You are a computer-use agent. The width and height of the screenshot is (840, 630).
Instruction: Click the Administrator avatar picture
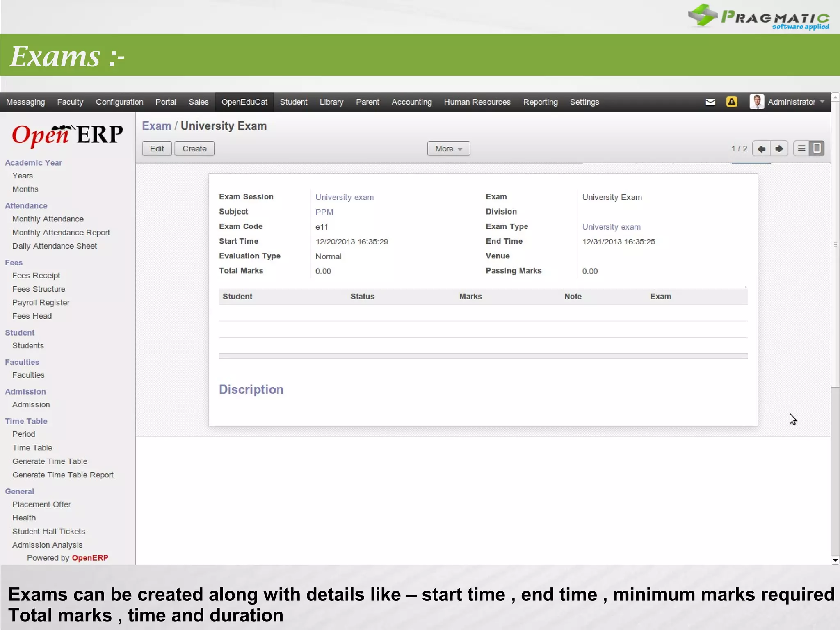[x=756, y=102]
